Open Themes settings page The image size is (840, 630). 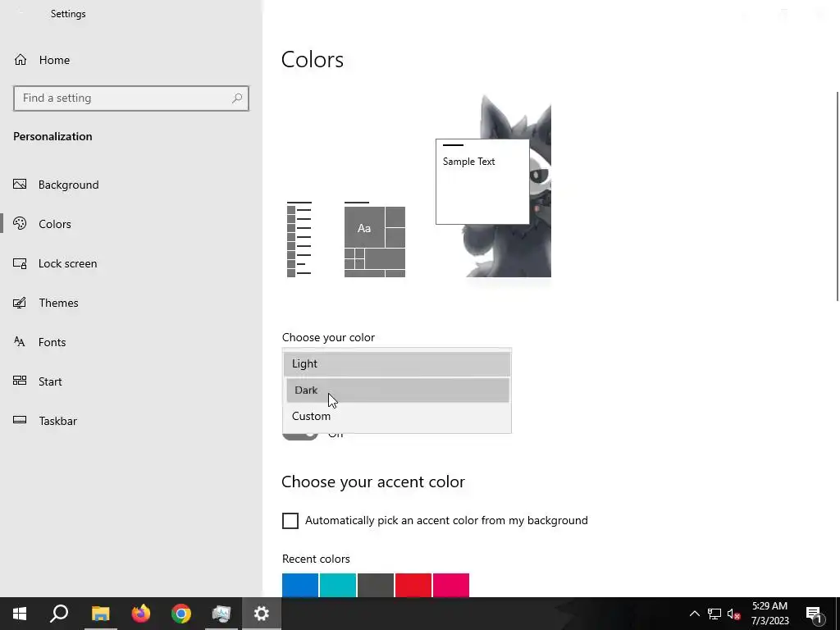click(58, 303)
